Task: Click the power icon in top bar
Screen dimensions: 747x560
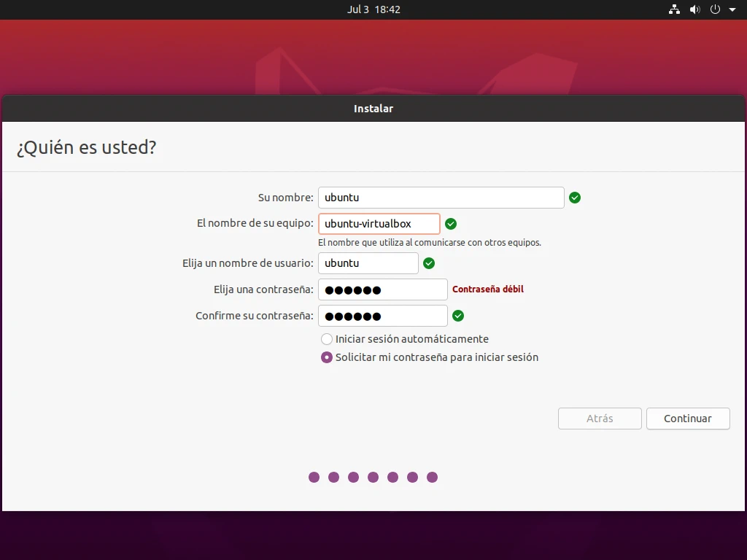Action: 715,9
